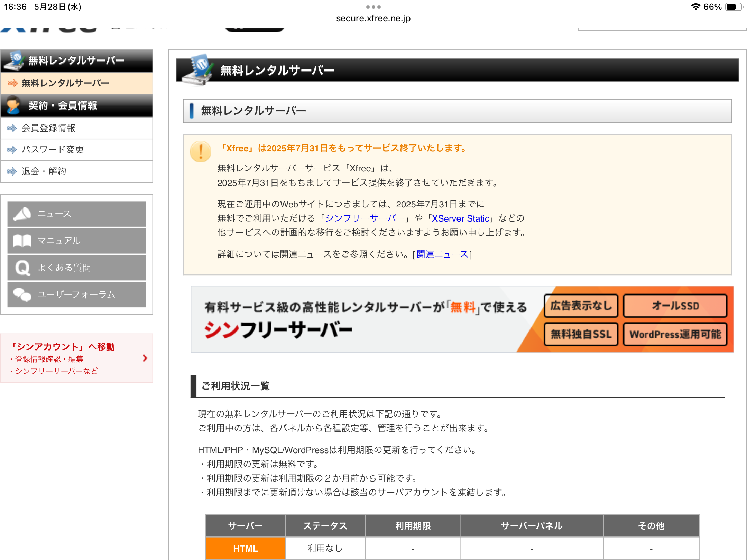Click 利用なし status cell
The image size is (747, 560).
(325, 548)
